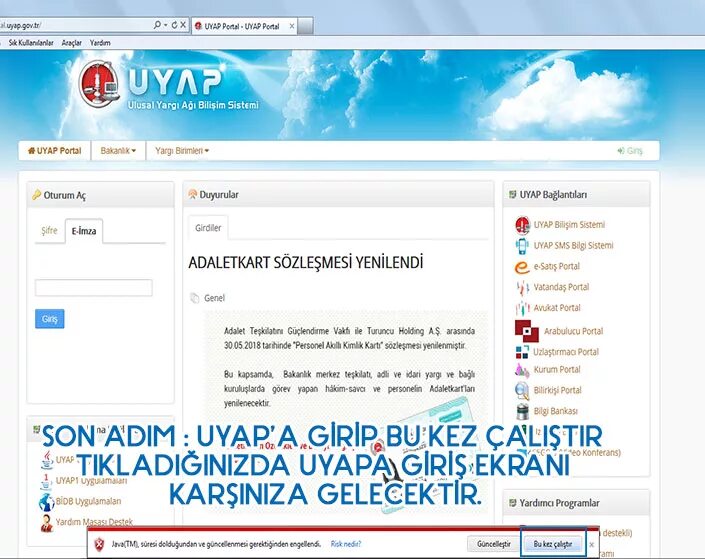The image size is (705, 559).
Task: Dismiss the Java notification bar
Action: point(592,545)
